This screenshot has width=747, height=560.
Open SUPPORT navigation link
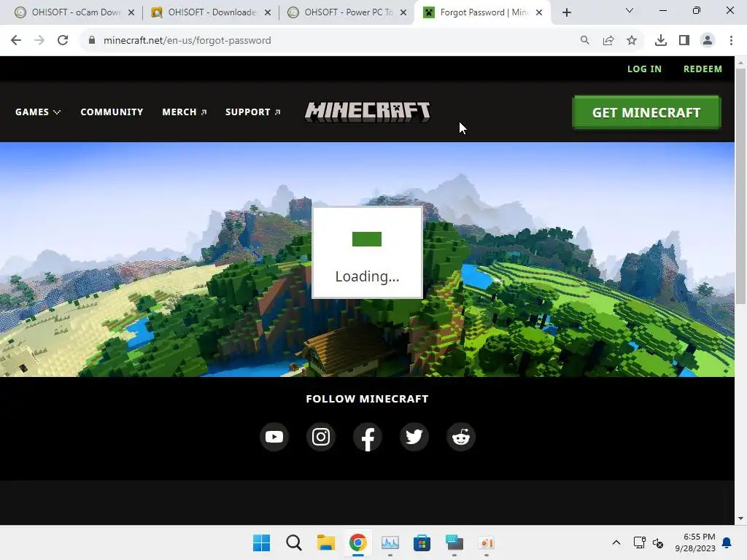253,112
